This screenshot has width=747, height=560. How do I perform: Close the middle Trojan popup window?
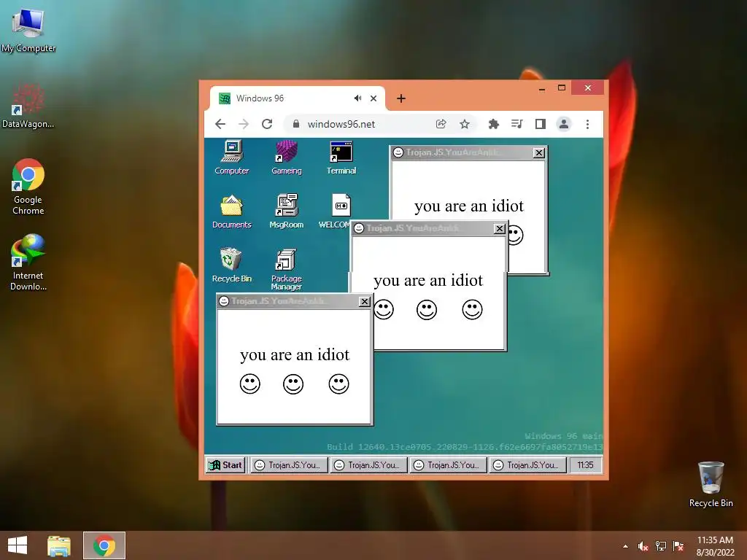tap(499, 228)
